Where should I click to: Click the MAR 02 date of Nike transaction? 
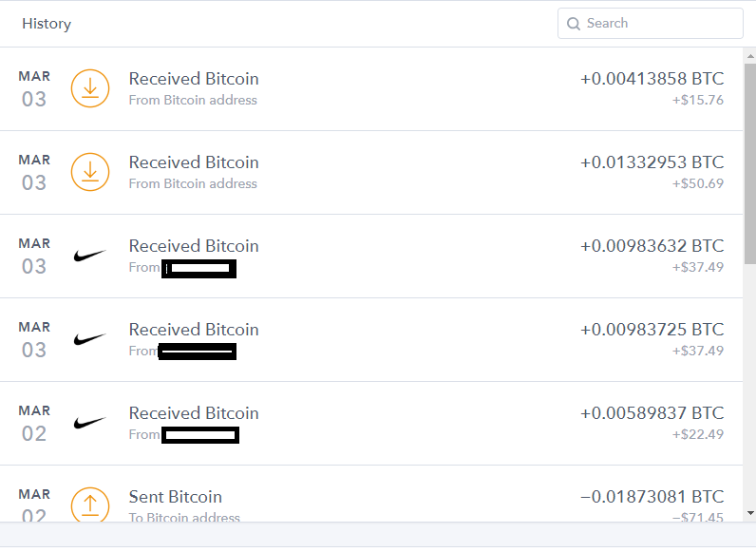[x=34, y=423]
